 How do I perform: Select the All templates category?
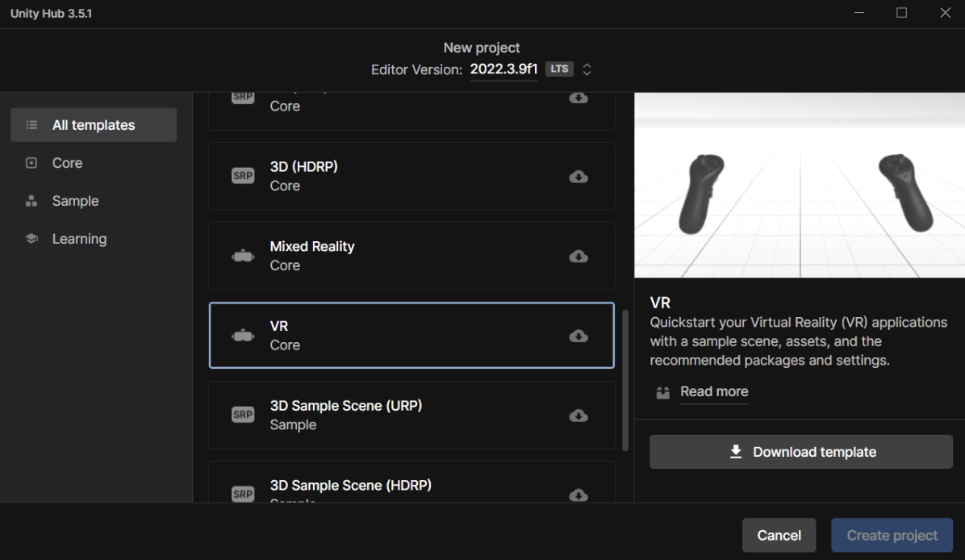[94, 125]
